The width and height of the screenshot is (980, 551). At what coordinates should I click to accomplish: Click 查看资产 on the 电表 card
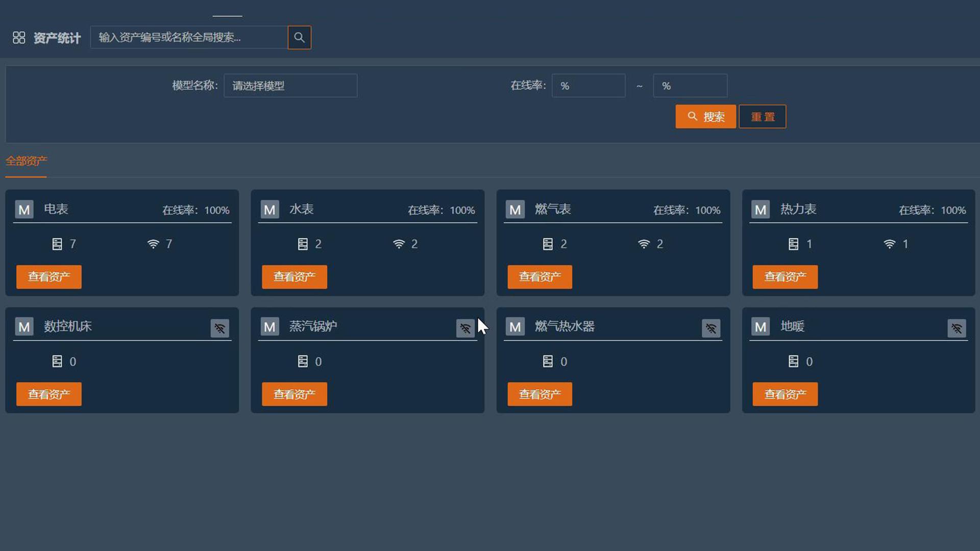(49, 277)
